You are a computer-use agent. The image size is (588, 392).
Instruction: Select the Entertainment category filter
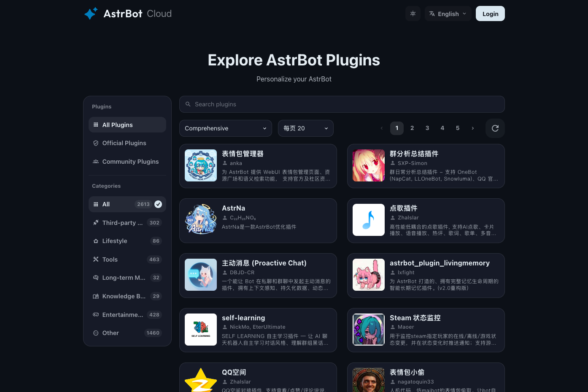coord(127,315)
